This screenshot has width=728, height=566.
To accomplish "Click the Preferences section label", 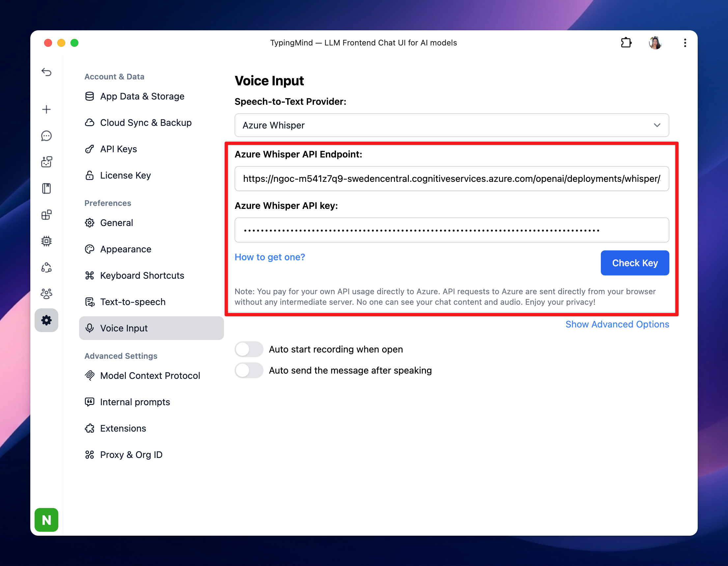I will (x=108, y=203).
